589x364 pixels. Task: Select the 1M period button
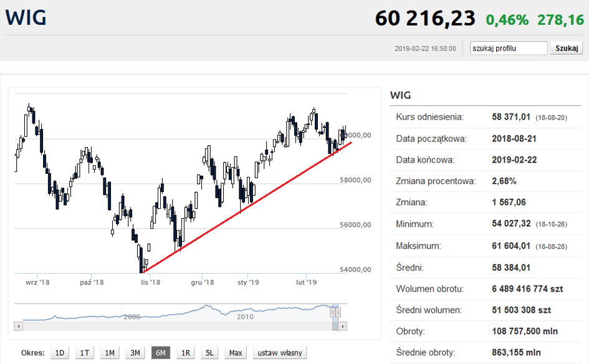point(110,353)
